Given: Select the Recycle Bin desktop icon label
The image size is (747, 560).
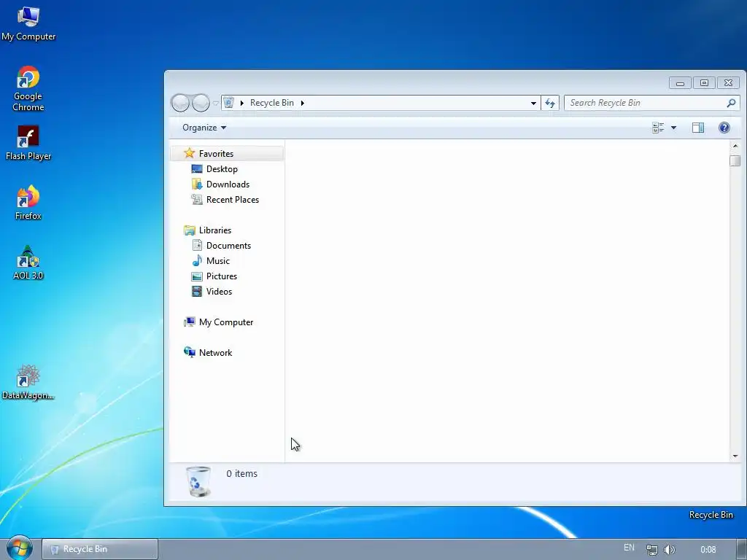Looking at the screenshot, I should click(711, 515).
